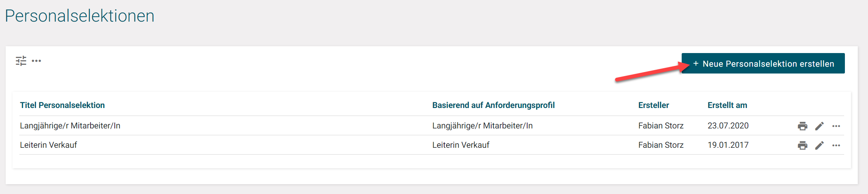868x194 pixels.
Task: Open the toolbar more options menu
Action: [x=36, y=61]
